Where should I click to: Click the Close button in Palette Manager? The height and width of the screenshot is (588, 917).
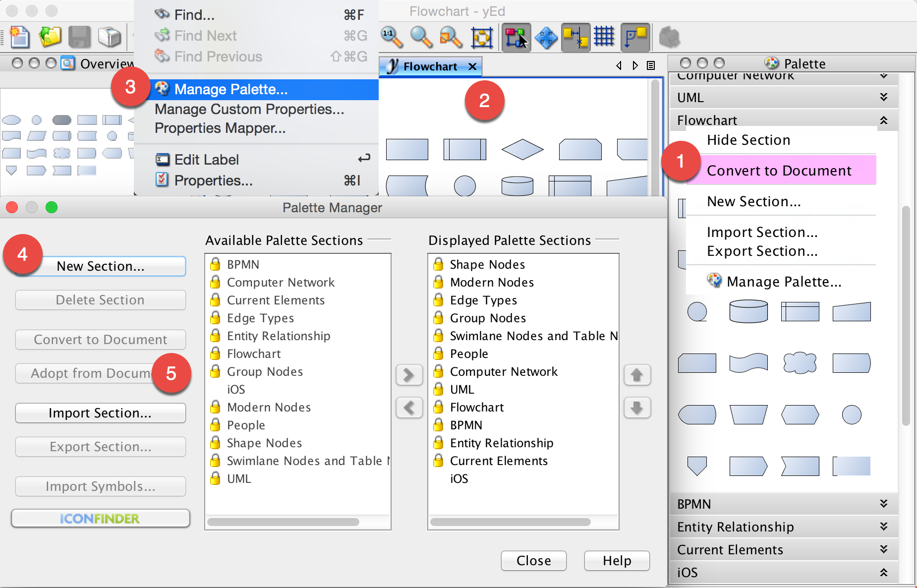tap(533, 561)
